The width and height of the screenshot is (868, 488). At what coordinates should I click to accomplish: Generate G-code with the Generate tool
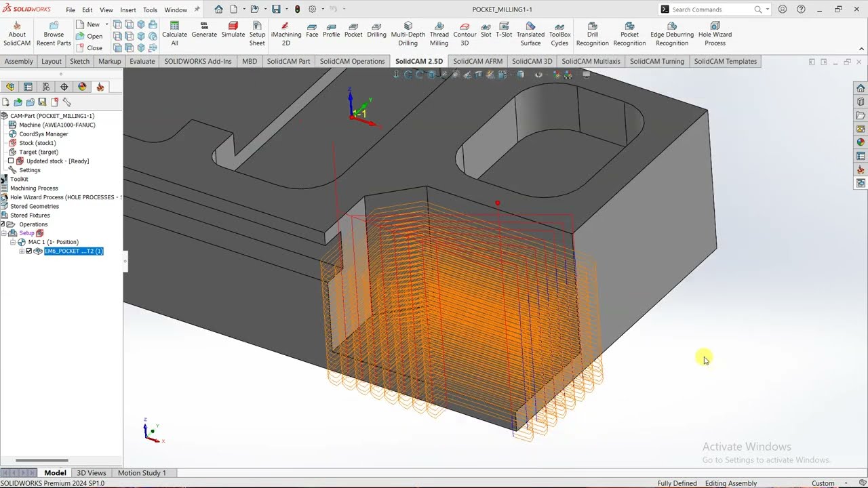(204, 30)
